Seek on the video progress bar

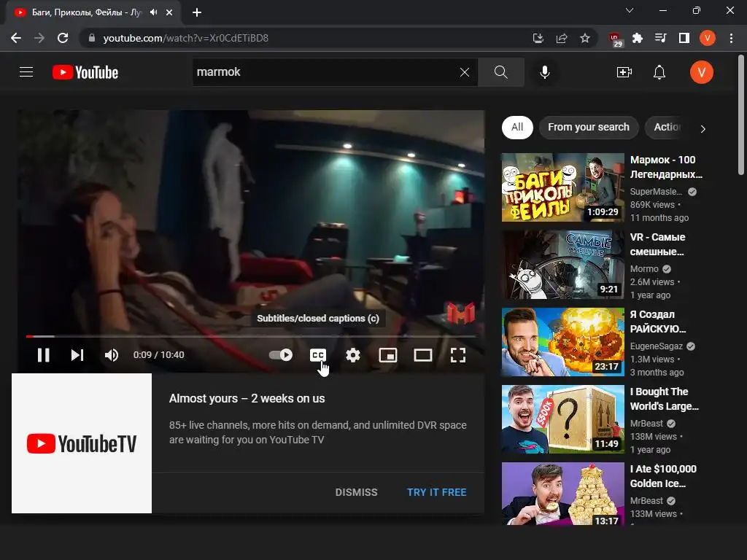click(x=251, y=336)
